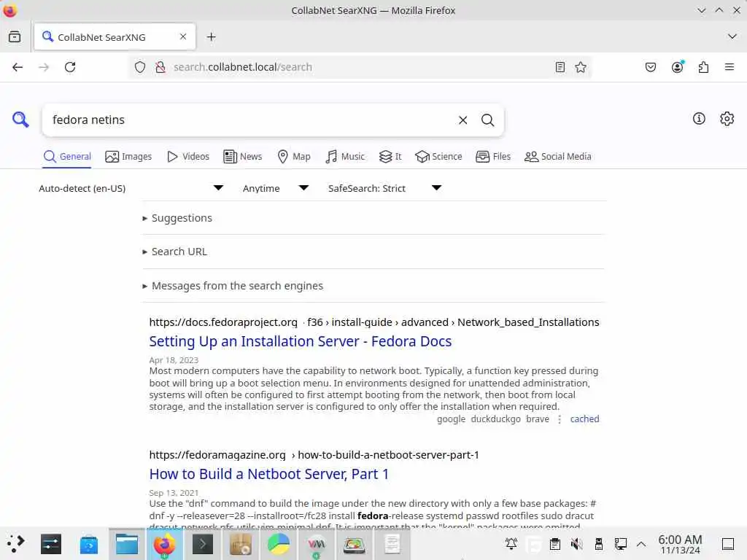Open the clipboard tray icon

coord(555,544)
